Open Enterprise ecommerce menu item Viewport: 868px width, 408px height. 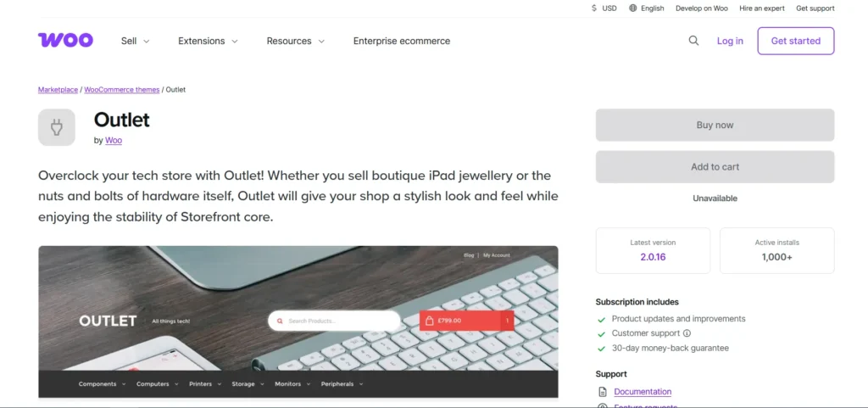pyautogui.click(x=402, y=41)
